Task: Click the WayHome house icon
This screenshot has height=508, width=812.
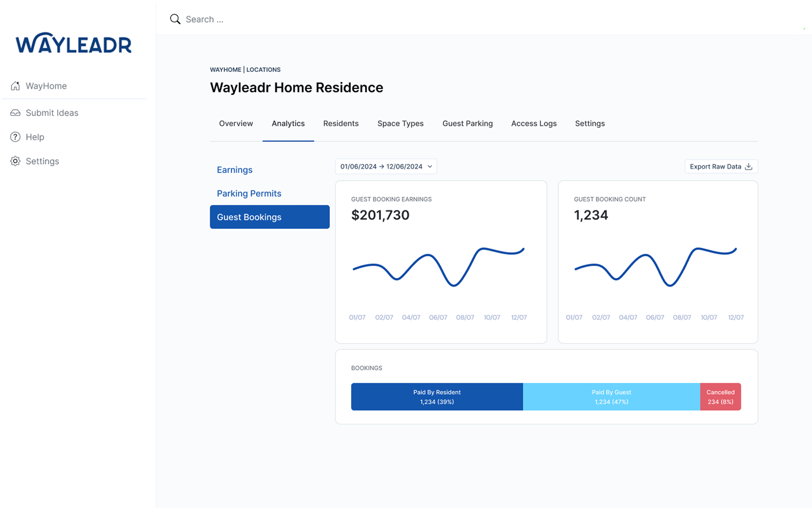Action: [x=15, y=86]
